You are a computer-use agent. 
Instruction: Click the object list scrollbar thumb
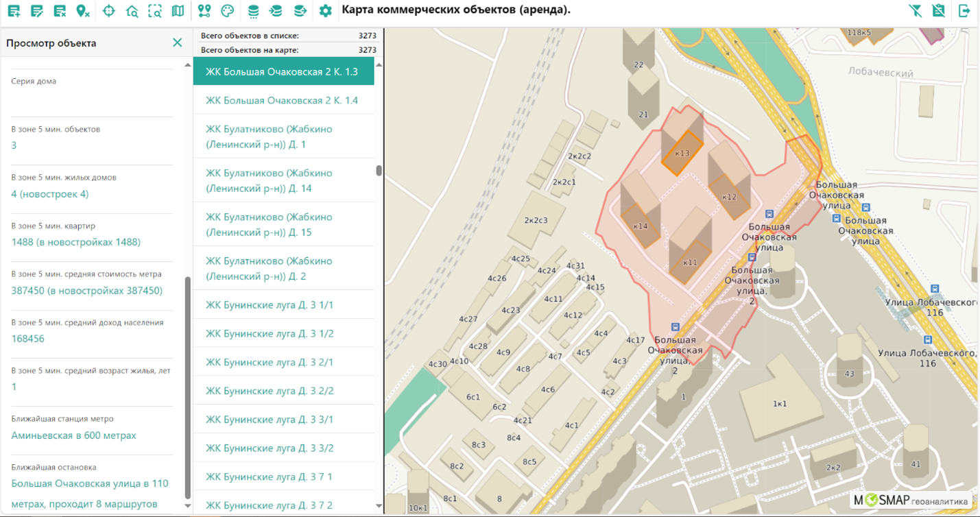pyautogui.click(x=379, y=171)
